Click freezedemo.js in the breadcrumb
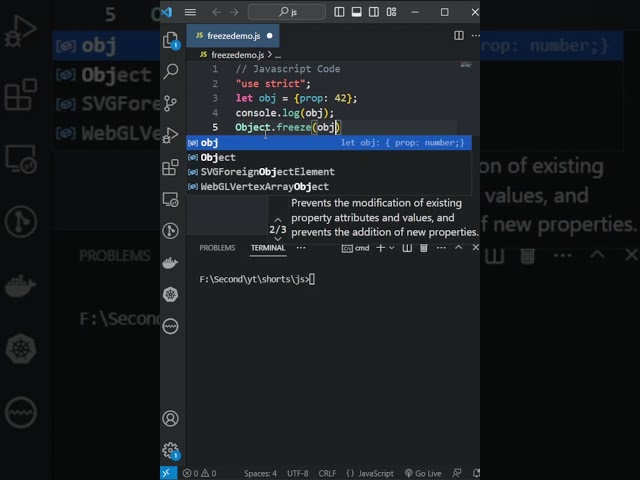640x480 pixels. coord(238,55)
